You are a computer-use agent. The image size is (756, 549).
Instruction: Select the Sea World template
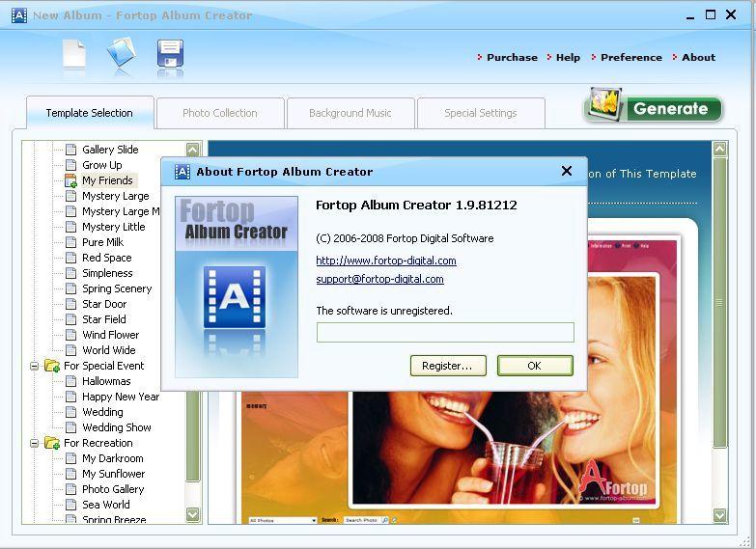[105, 505]
